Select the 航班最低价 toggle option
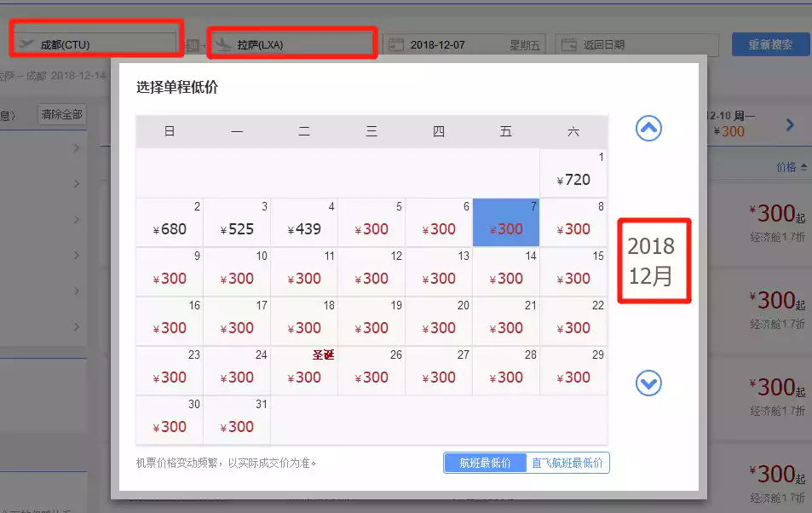 click(x=485, y=463)
